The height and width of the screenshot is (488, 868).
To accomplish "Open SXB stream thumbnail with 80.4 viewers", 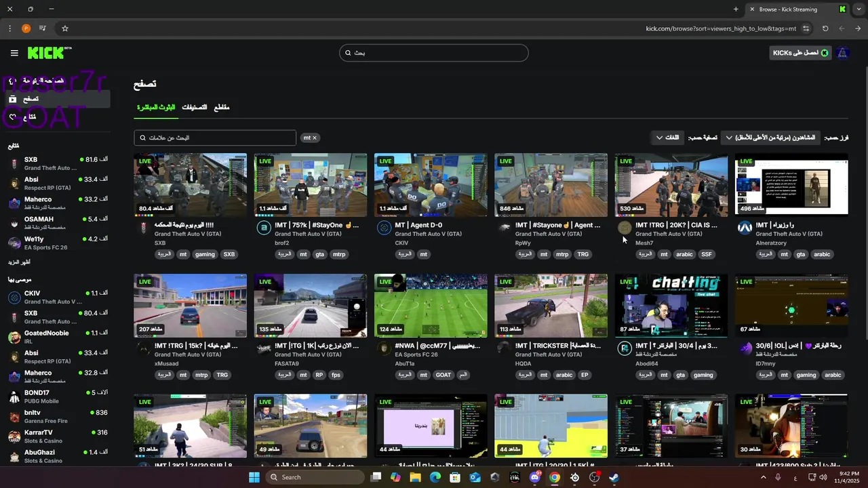I will click(x=191, y=185).
